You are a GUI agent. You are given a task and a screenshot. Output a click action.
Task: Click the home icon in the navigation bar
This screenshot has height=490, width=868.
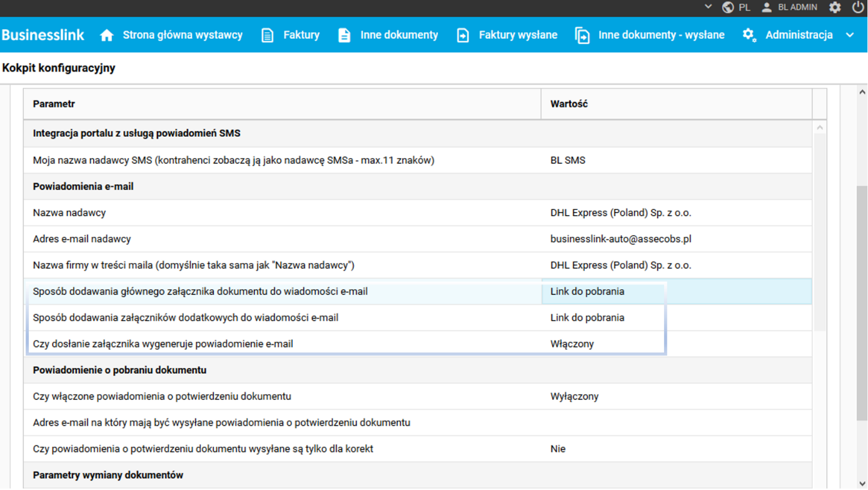[x=107, y=36]
